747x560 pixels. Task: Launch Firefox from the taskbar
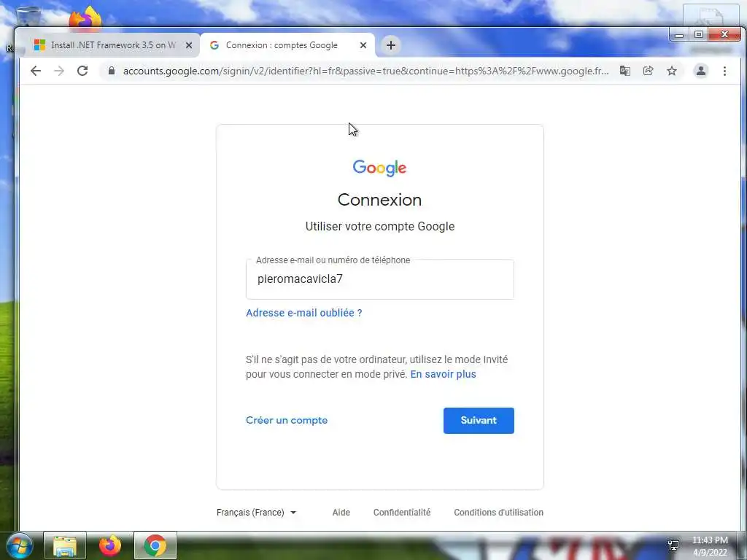point(110,545)
